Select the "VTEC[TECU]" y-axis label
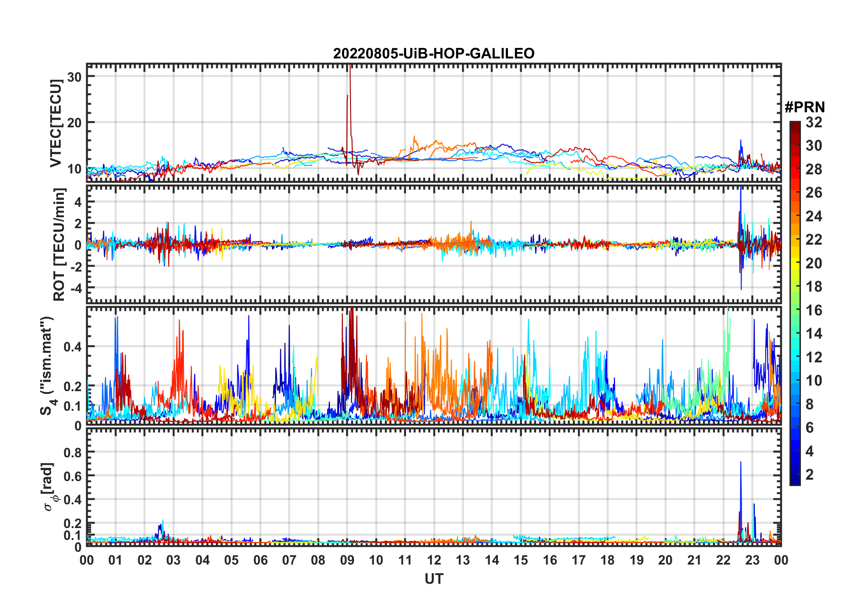This screenshot has width=868, height=607. 56,123
